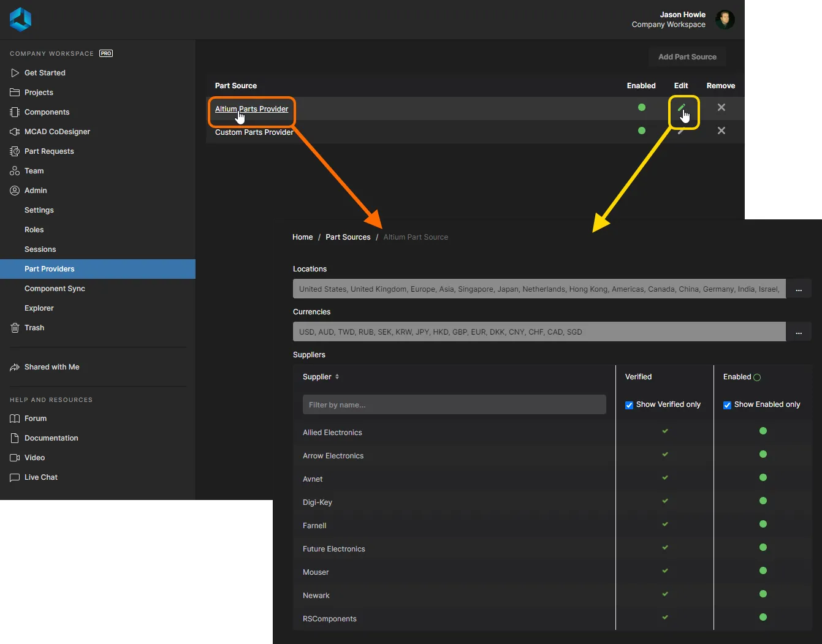Toggle Show Enabled only checkbox

click(727, 405)
